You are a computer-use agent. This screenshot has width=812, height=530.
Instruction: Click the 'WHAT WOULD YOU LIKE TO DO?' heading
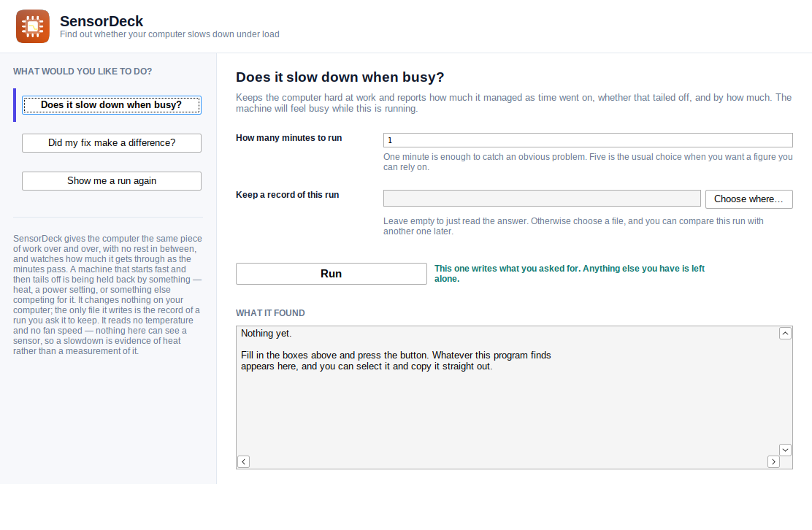[83, 72]
